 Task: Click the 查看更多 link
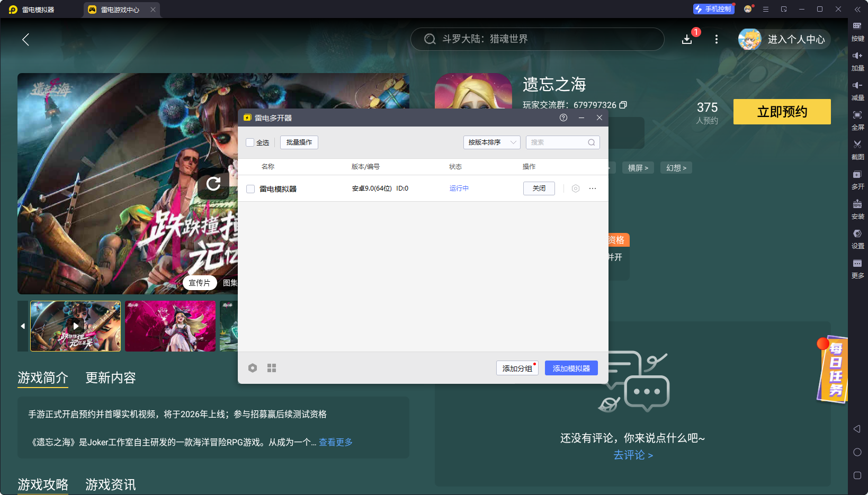(336, 442)
